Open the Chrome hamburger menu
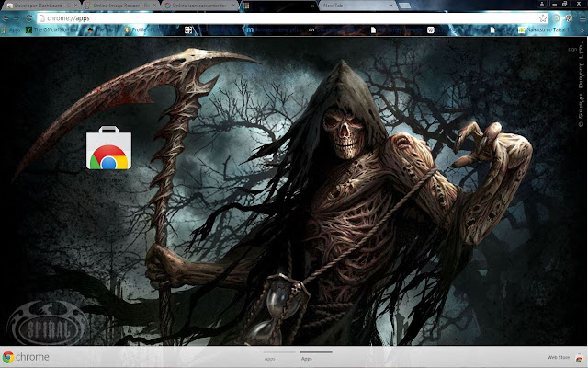 (582, 18)
